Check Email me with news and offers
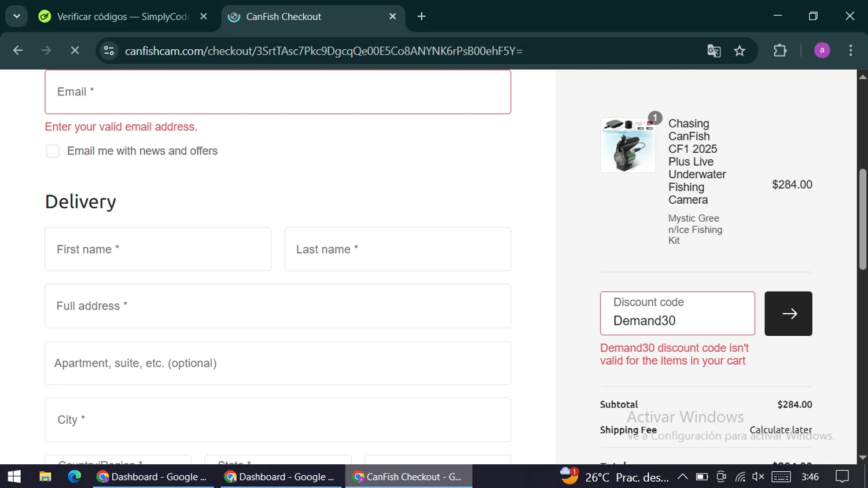The height and width of the screenshot is (488, 868). (x=53, y=151)
